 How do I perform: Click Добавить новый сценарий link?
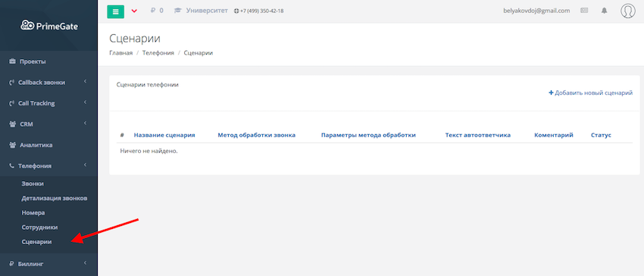coord(591,93)
